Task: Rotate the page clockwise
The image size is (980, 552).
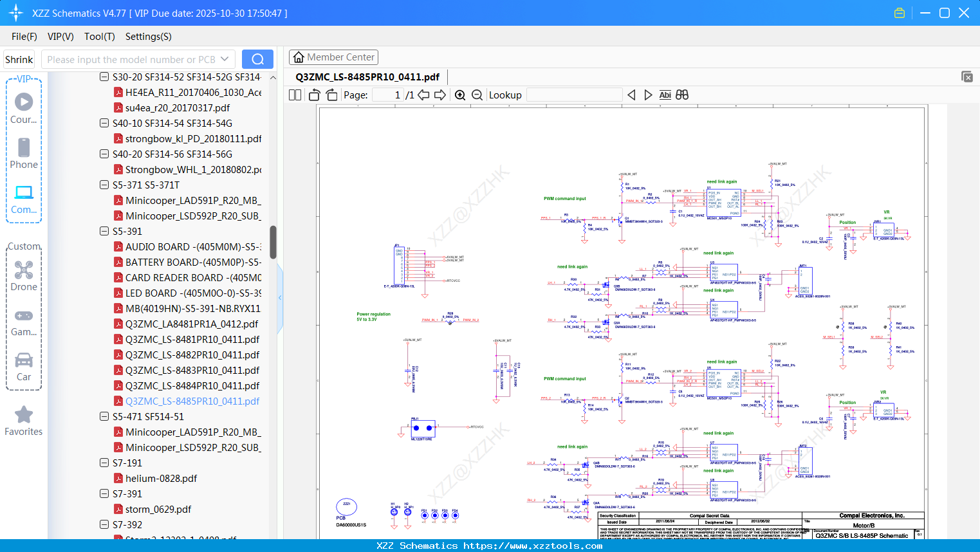Action: 331,95
